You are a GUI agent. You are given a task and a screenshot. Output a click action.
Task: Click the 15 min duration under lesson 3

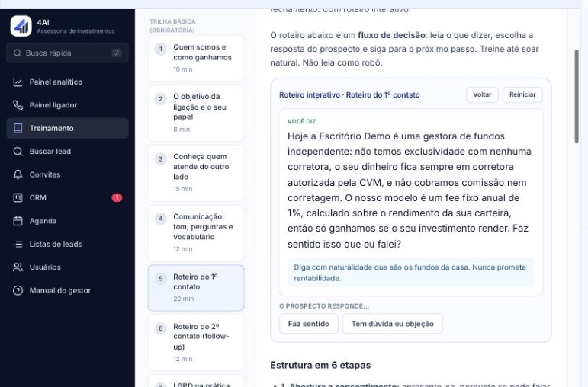click(182, 189)
